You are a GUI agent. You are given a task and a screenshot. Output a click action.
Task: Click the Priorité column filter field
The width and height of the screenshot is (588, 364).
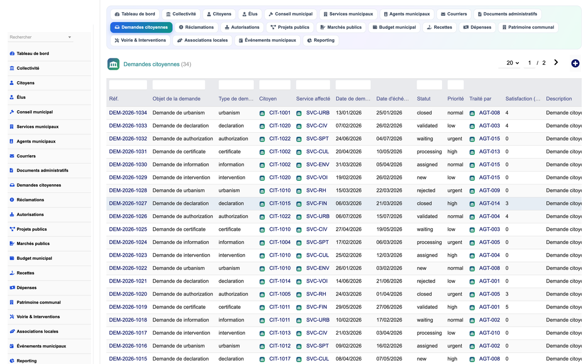456,85
